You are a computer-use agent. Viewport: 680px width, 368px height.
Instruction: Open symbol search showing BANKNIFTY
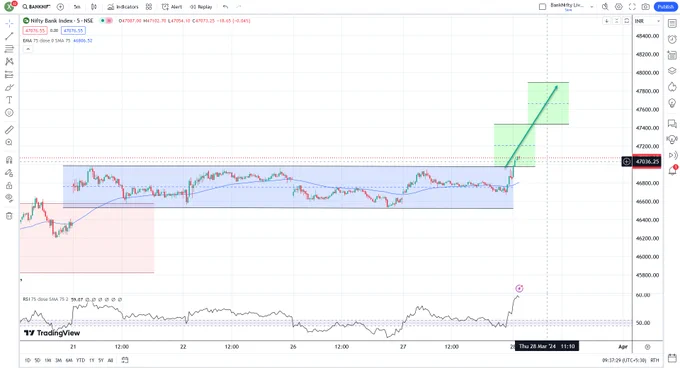click(x=36, y=7)
